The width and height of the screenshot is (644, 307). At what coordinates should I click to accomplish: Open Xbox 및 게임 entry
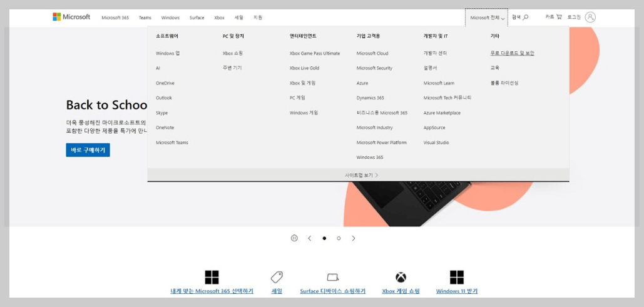coord(303,83)
